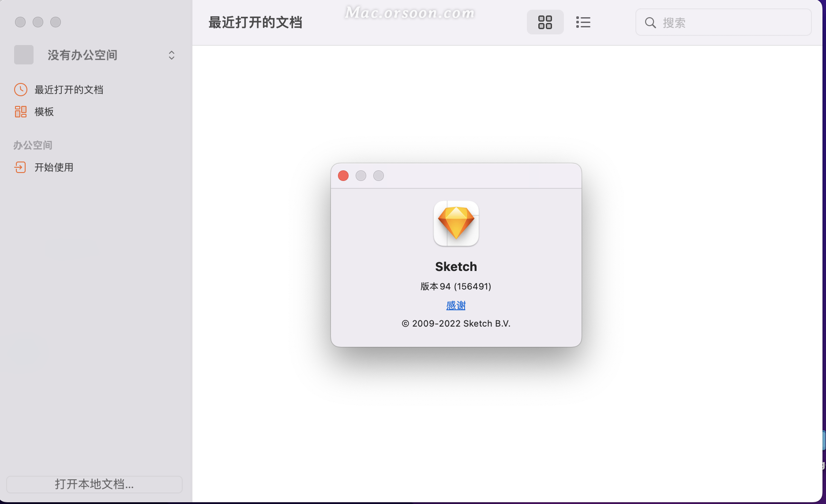Close the About Sketch dialog
The image size is (826, 504).
click(x=343, y=176)
